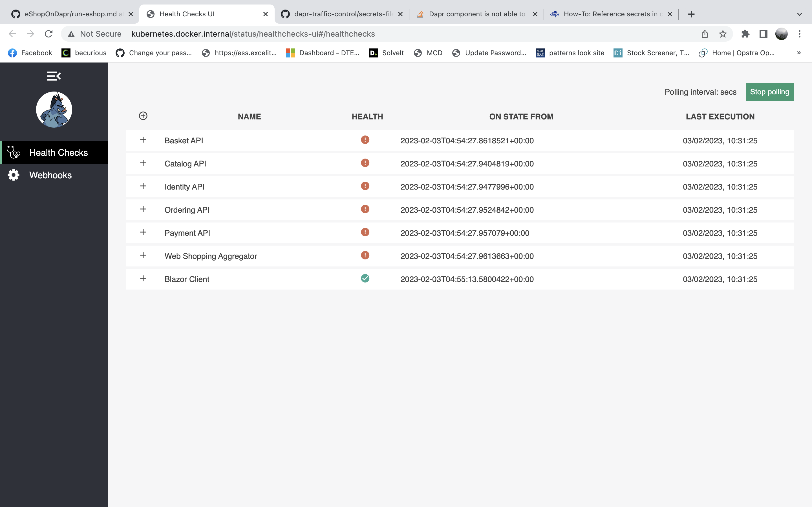The width and height of the screenshot is (812, 507).
Task: Expand the Blazor Client row
Action: pos(143,278)
